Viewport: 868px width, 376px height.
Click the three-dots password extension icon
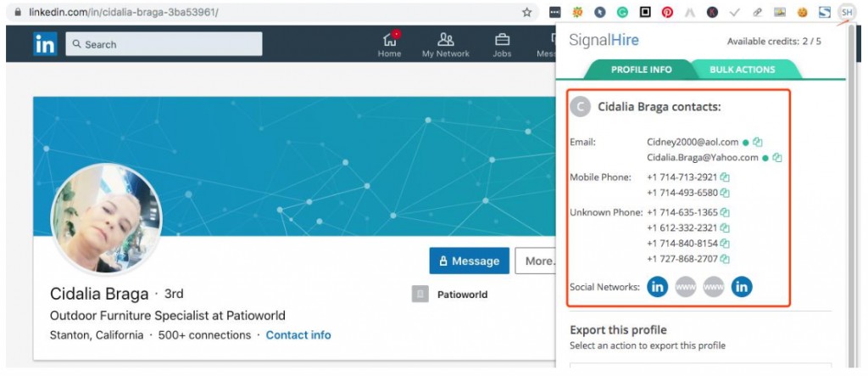point(555,12)
